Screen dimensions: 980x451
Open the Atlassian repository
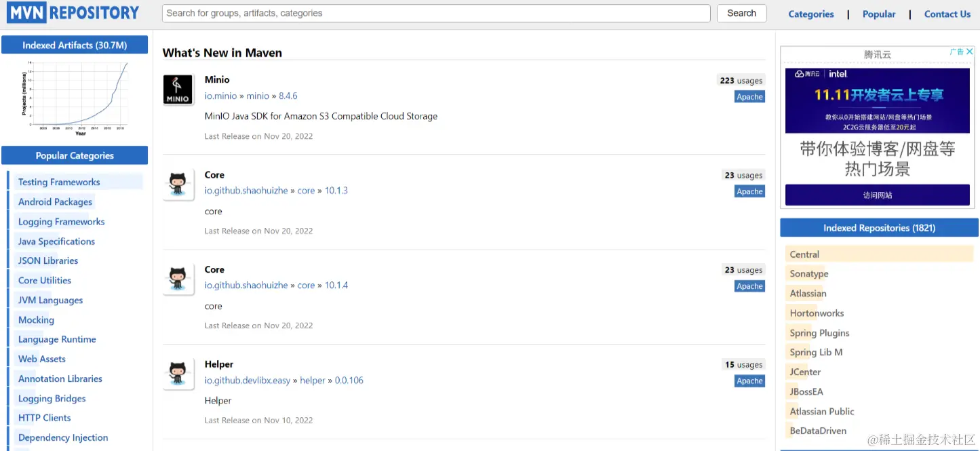coord(808,294)
